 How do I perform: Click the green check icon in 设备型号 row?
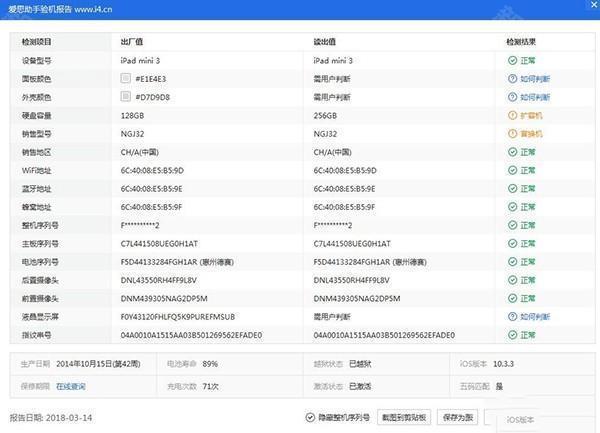click(512, 60)
